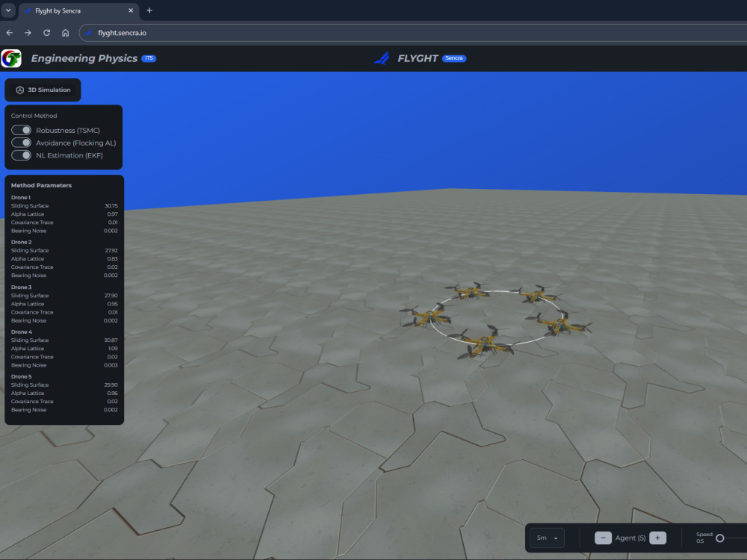Click the Engineering Physics title

84,58
